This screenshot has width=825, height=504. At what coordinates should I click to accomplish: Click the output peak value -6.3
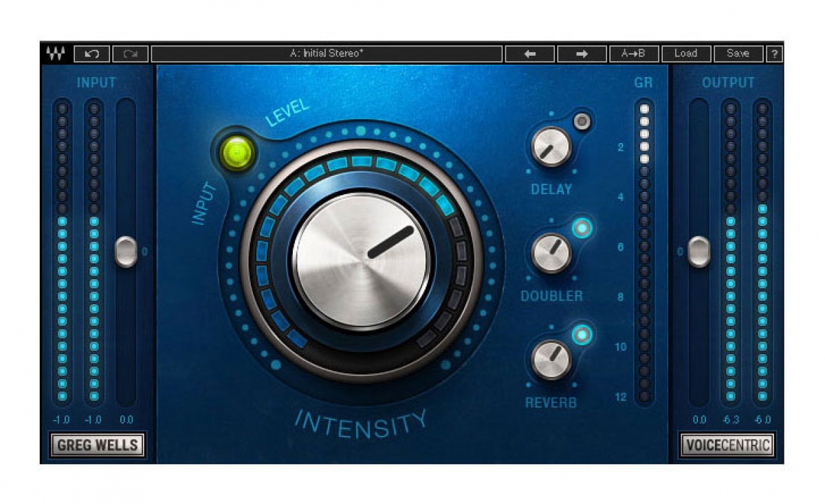coord(731,419)
